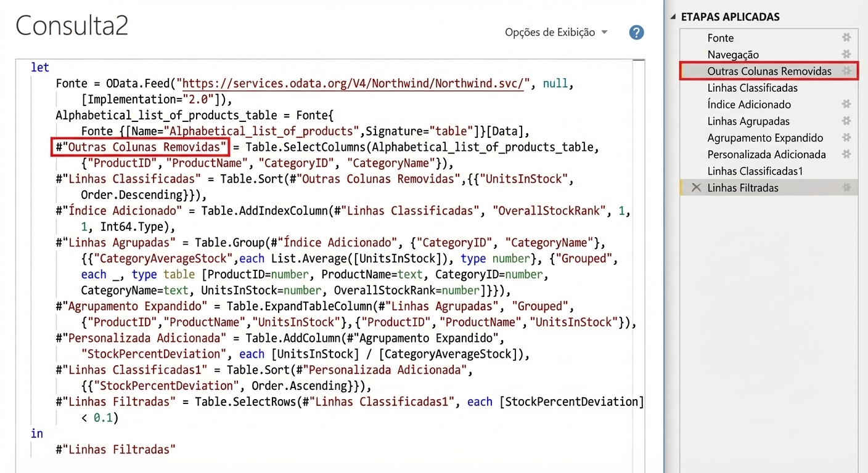
Task: Click '"Alphabetical_list_of_products"' string in code
Action: coord(264,131)
